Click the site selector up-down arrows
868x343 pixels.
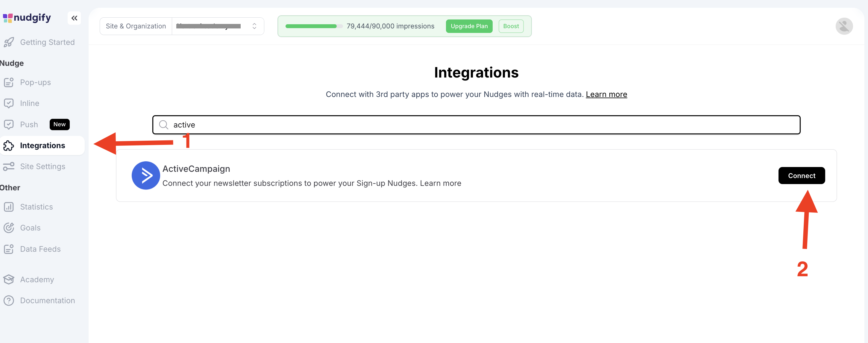(254, 26)
